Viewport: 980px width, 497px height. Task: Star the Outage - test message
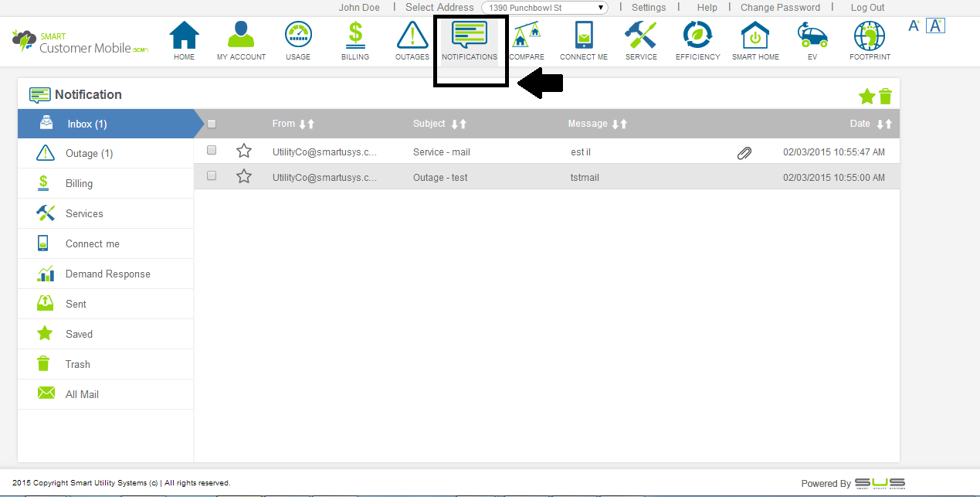pos(244,176)
